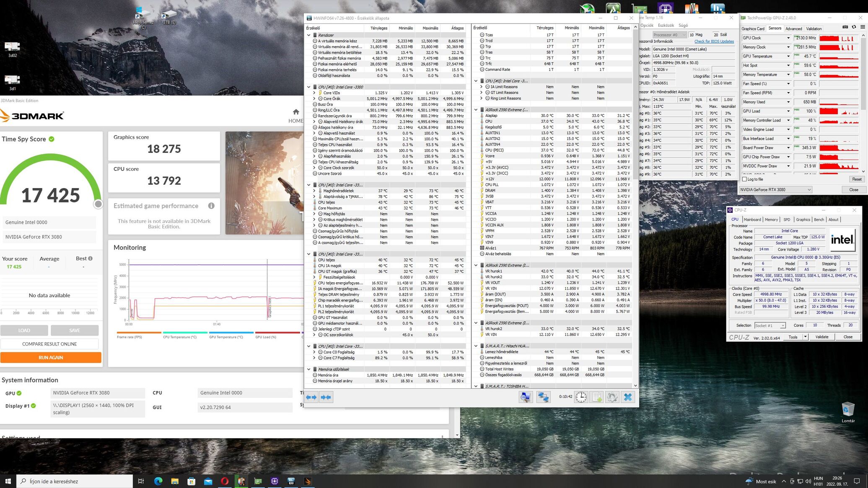
Task: Click GPU-Z refresh icon
Action: coord(854,27)
